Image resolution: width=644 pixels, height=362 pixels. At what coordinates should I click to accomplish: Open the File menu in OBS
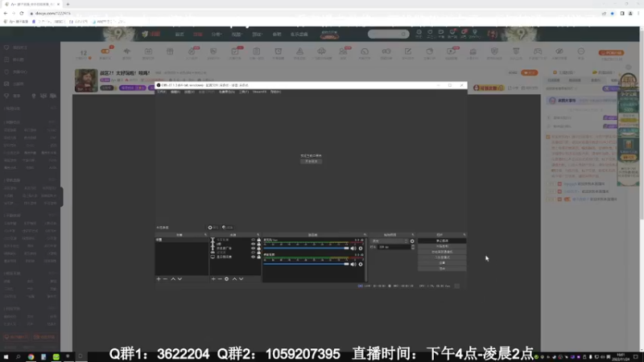coord(162,92)
